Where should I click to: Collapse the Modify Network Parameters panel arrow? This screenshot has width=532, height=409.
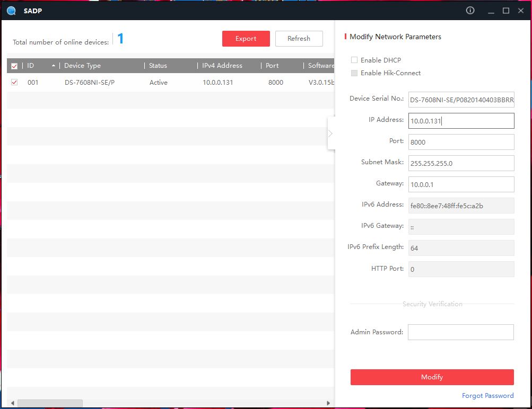[x=330, y=134]
